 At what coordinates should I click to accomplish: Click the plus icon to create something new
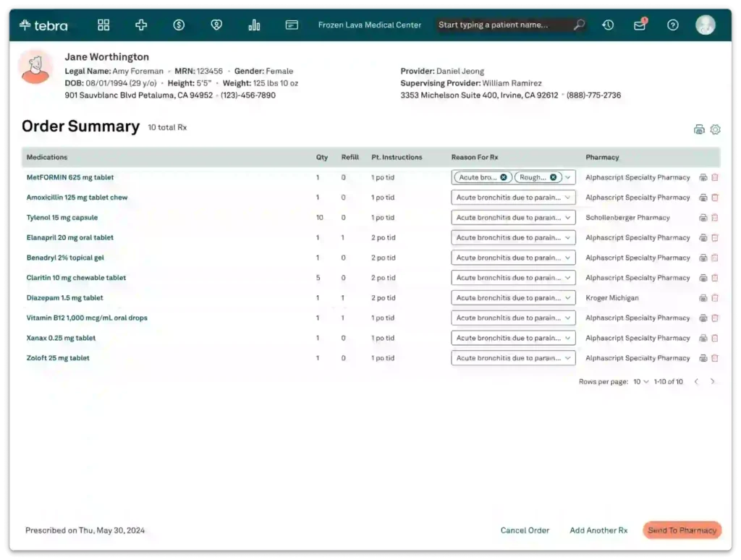[141, 25]
